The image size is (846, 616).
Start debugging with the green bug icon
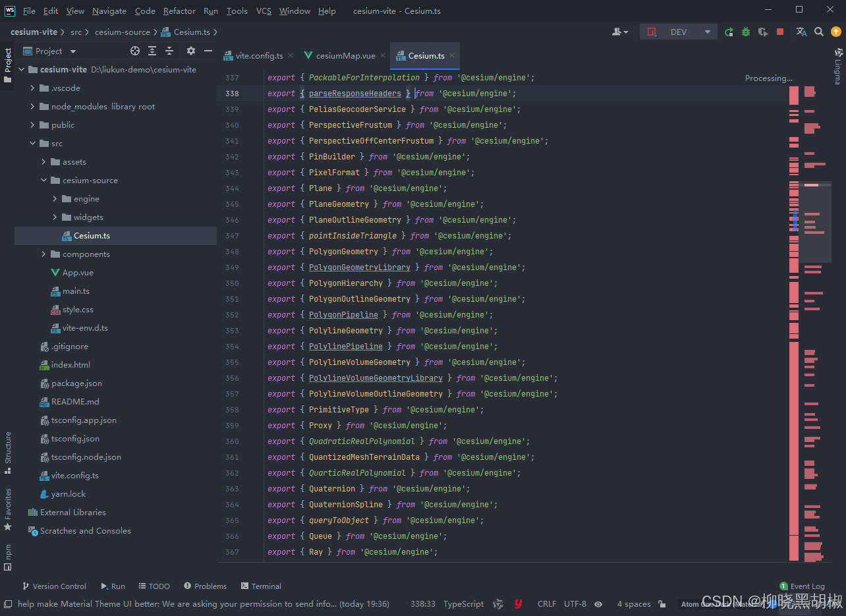point(746,32)
